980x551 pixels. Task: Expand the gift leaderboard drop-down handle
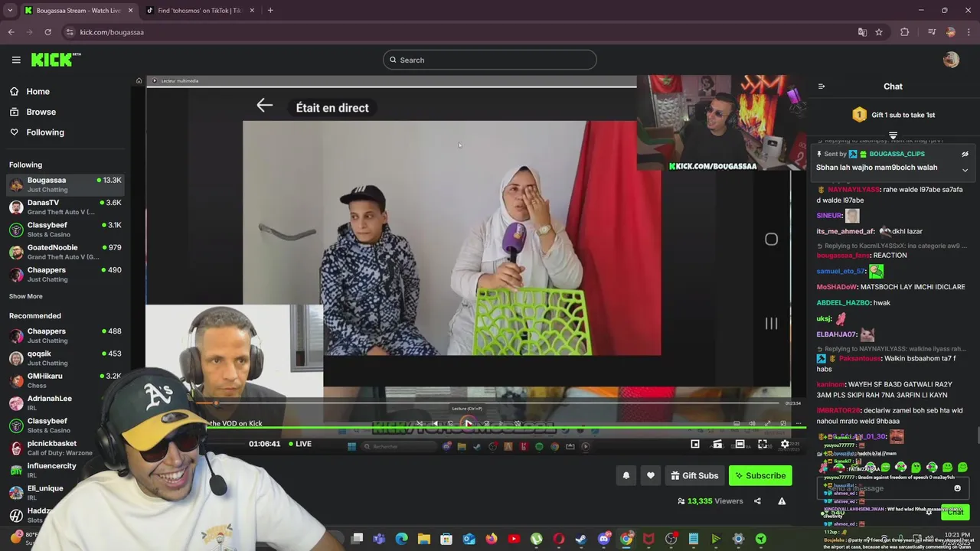pyautogui.click(x=893, y=135)
